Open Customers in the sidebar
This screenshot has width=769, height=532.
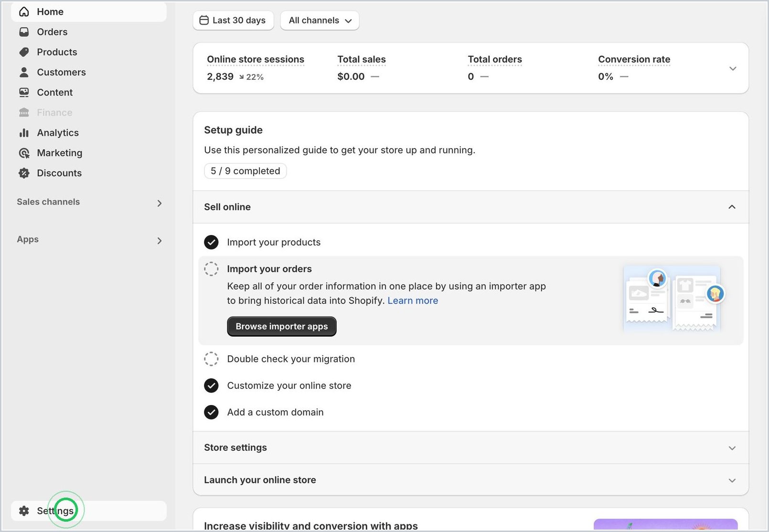[x=89, y=72]
